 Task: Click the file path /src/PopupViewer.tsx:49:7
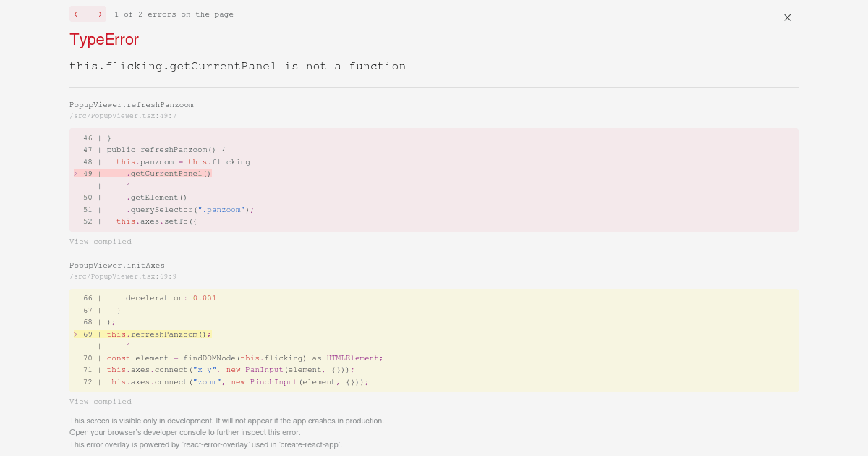click(123, 115)
